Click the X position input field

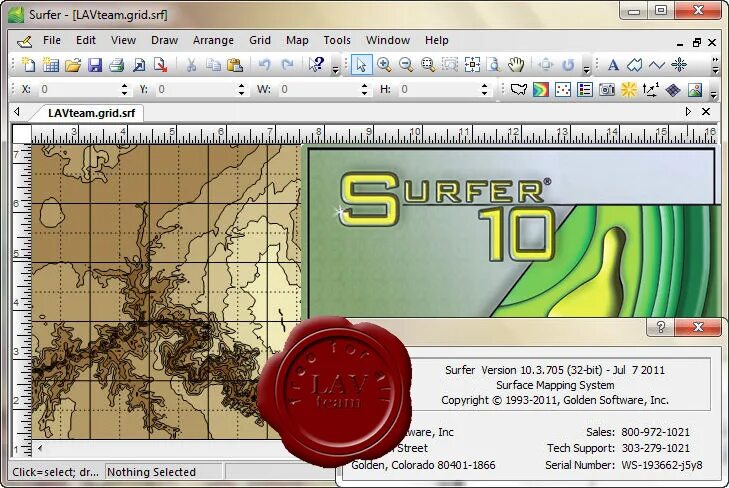tap(78, 89)
